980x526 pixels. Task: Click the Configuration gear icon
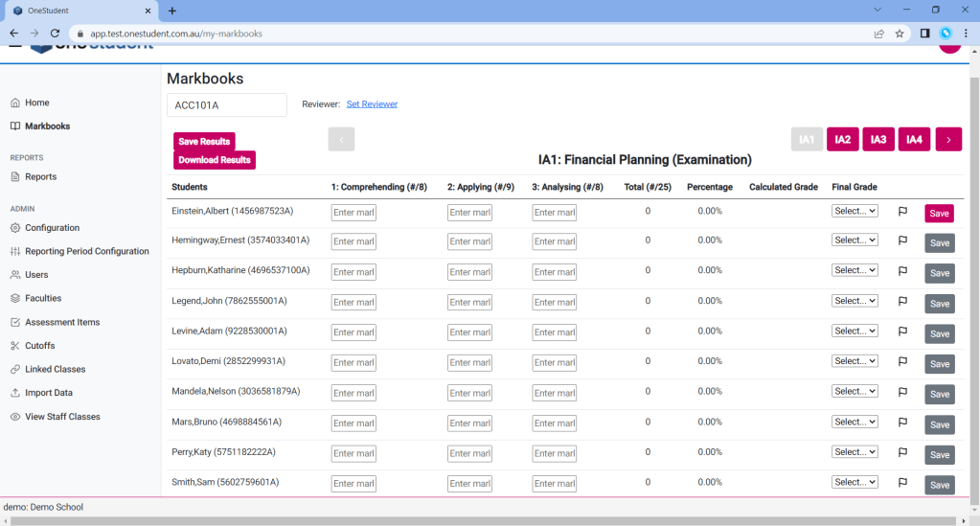(x=15, y=228)
